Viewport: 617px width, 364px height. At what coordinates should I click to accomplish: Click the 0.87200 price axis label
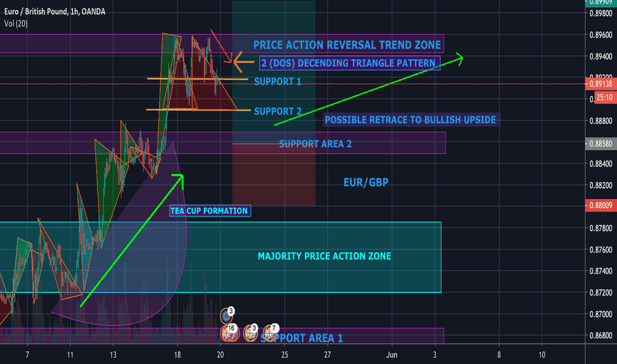(x=600, y=293)
